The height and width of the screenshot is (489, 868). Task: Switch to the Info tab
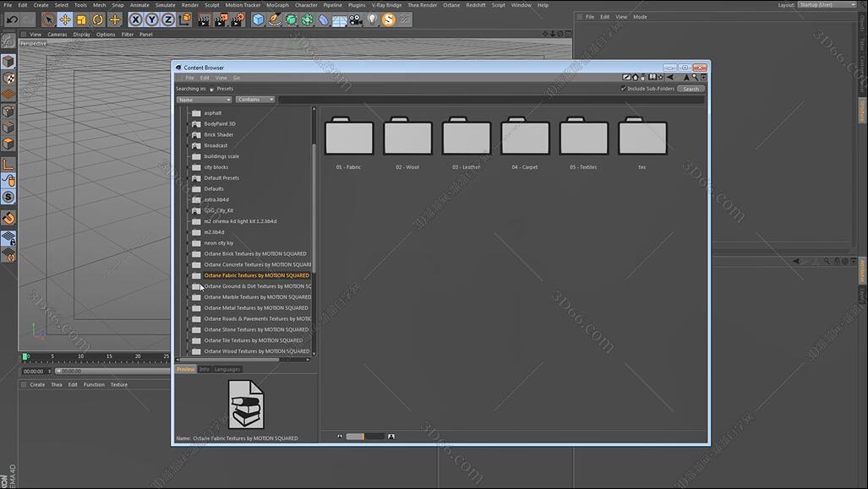205,369
